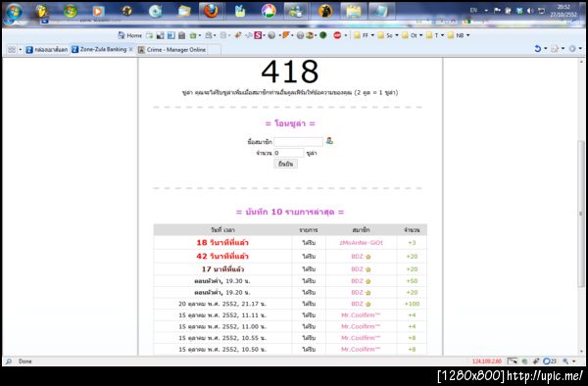Expand the T bookmarks folder
The width and height of the screenshot is (588, 386).
(x=435, y=35)
